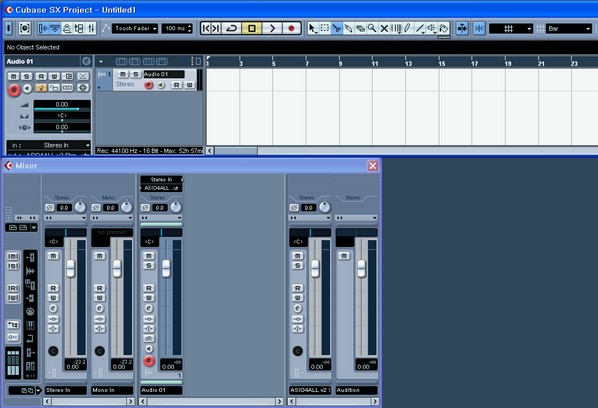Click mixer global Write automation button
The width and height of the screenshot is (598, 408).
point(13,297)
